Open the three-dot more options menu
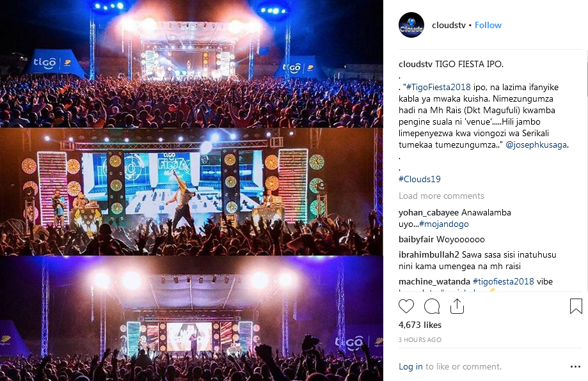The image size is (588, 381). (575, 367)
